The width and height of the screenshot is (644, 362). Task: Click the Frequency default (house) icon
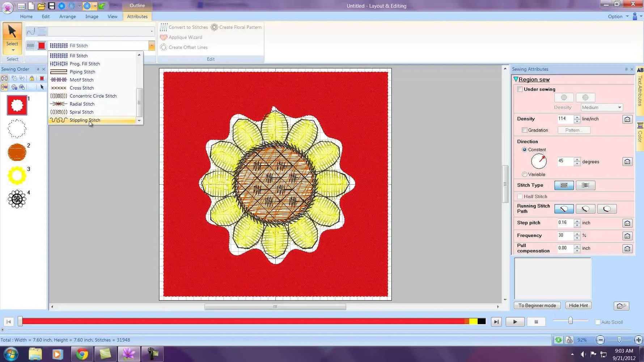click(628, 235)
